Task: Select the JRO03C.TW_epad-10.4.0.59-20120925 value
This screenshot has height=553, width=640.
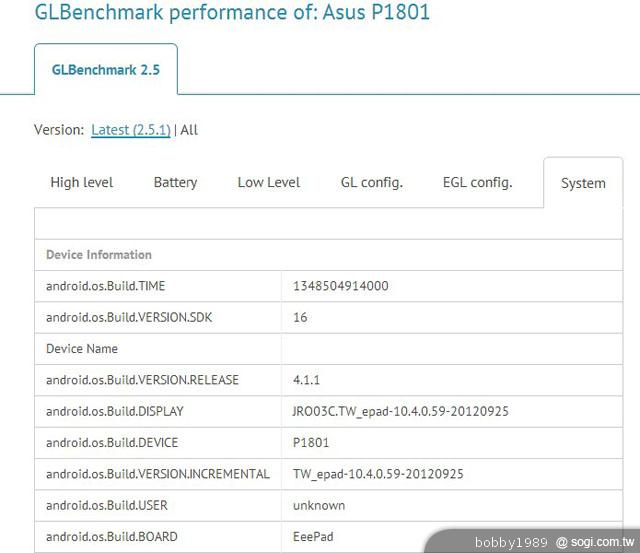Action: click(400, 411)
